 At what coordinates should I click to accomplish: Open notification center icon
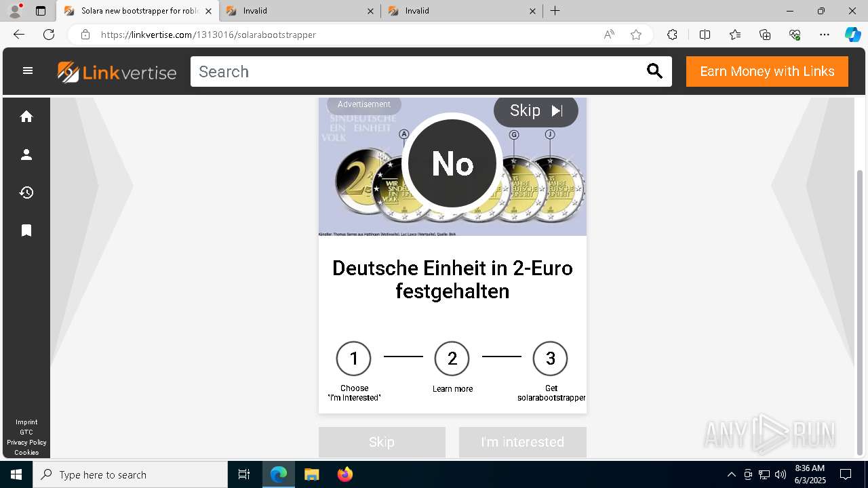846,474
